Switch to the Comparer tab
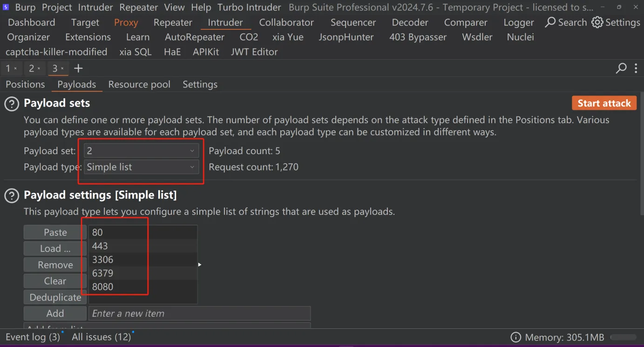Viewport: 644px width, 347px height. click(466, 22)
